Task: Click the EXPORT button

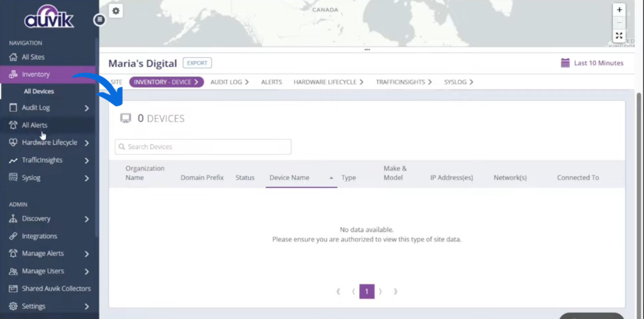Action: (x=197, y=63)
